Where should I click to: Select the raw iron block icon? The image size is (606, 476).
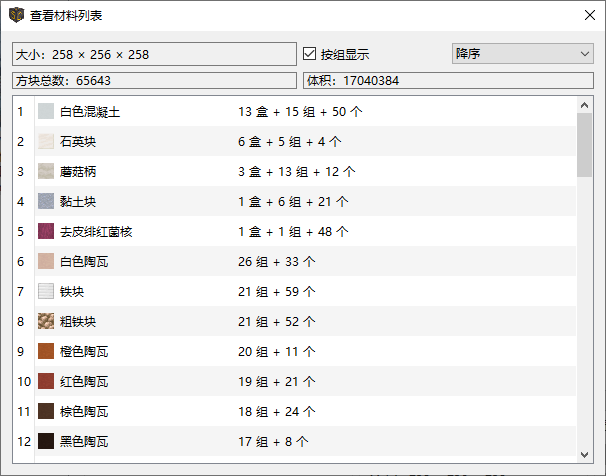pyautogui.click(x=46, y=322)
